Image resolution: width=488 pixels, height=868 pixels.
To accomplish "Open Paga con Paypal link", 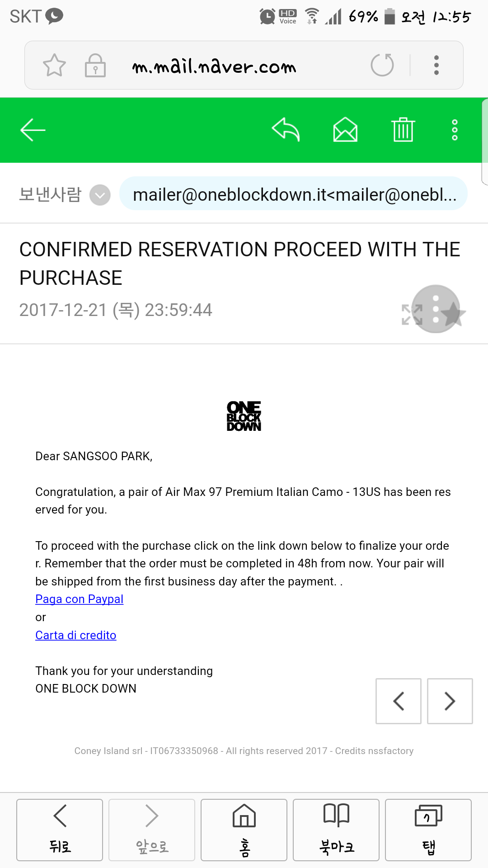I will pyautogui.click(x=80, y=599).
